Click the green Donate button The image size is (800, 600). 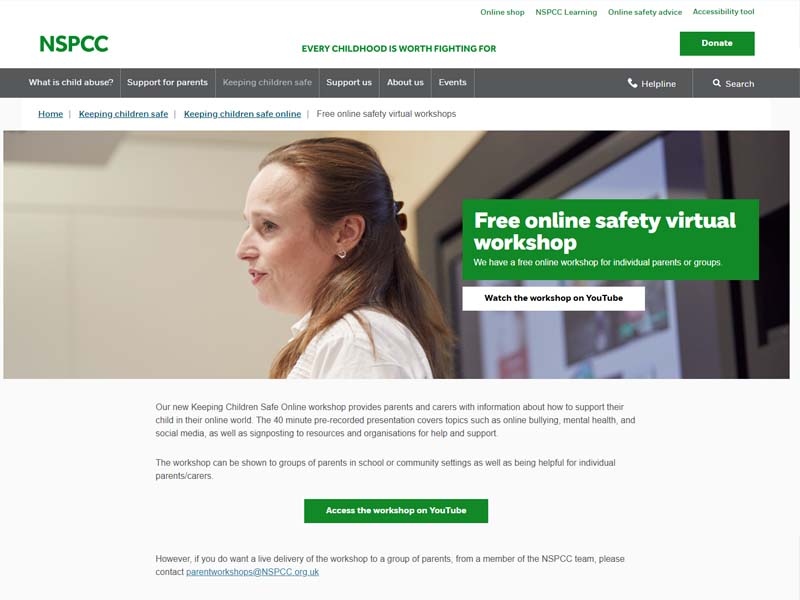coord(717,43)
